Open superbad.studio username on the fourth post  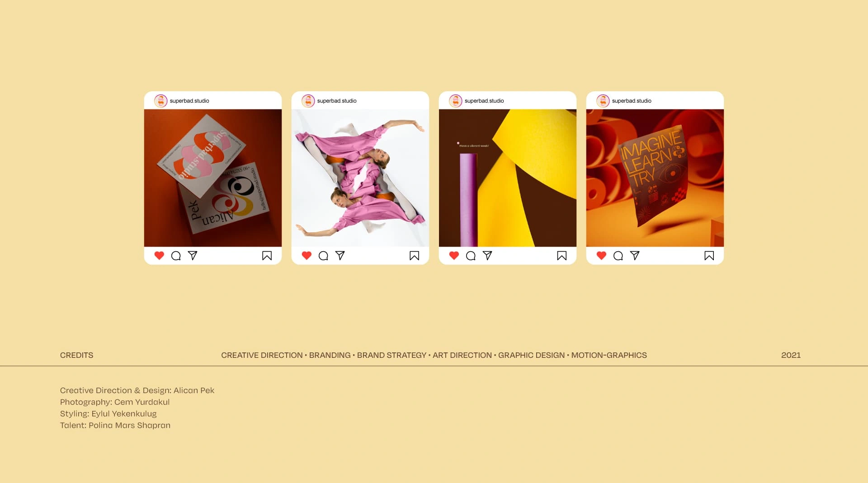(x=632, y=101)
